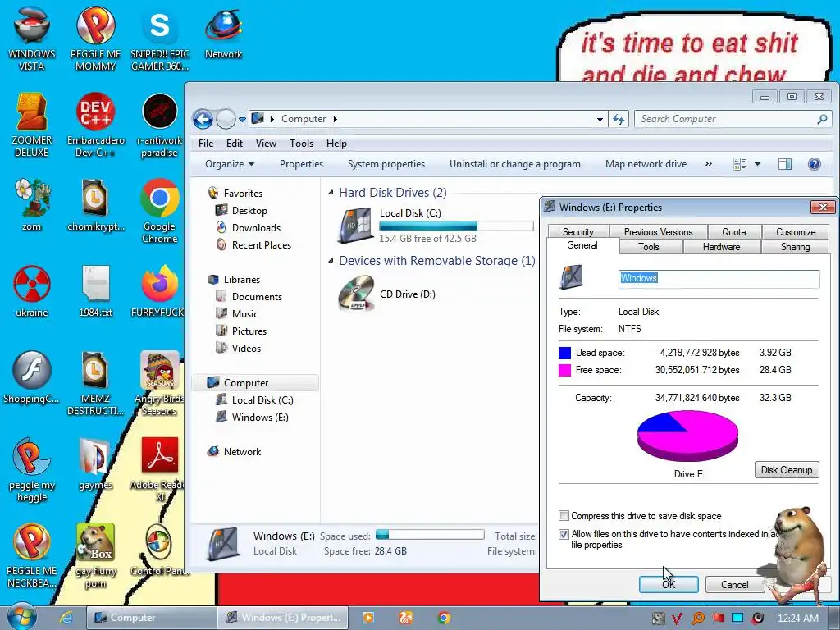Switch to the Security tab
Screen dimensions: 840x630
click(x=578, y=231)
